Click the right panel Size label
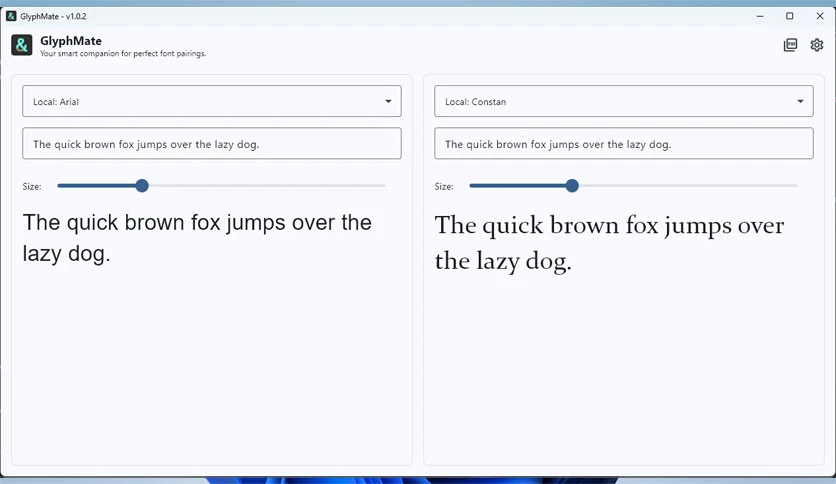The width and height of the screenshot is (836, 484). coord(444,187)
